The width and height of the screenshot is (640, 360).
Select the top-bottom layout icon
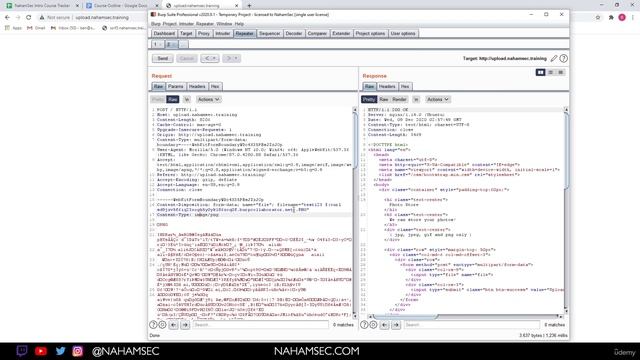[551, 72]
